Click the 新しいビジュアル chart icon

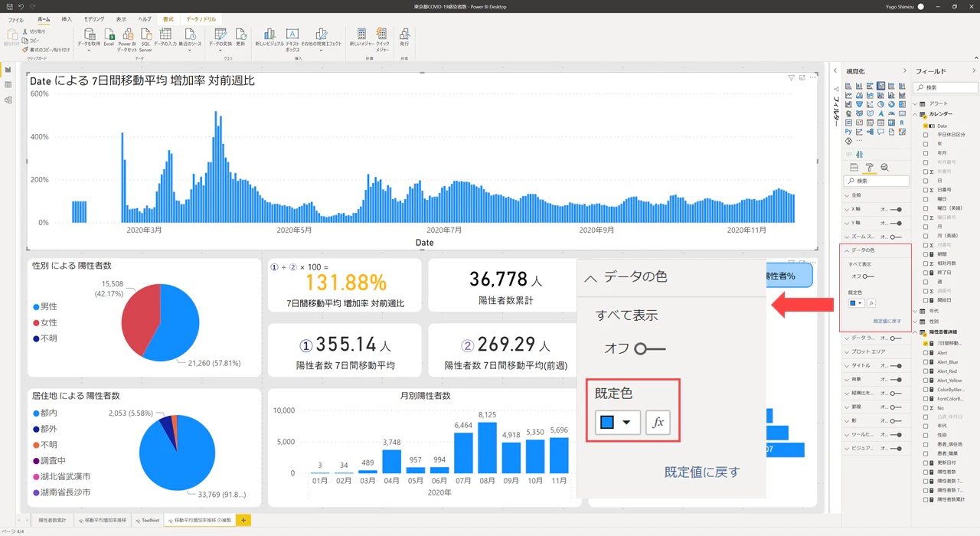point(269,34)
